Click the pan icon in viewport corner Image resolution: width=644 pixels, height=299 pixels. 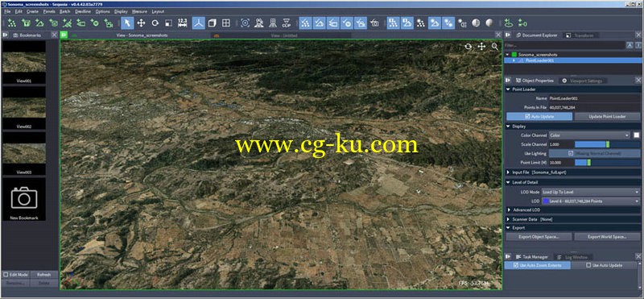point(481,47)
